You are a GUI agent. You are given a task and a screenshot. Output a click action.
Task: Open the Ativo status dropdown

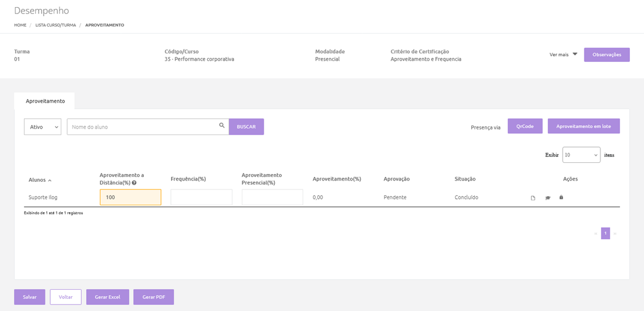pyautogui.click(x=42, y=127)
